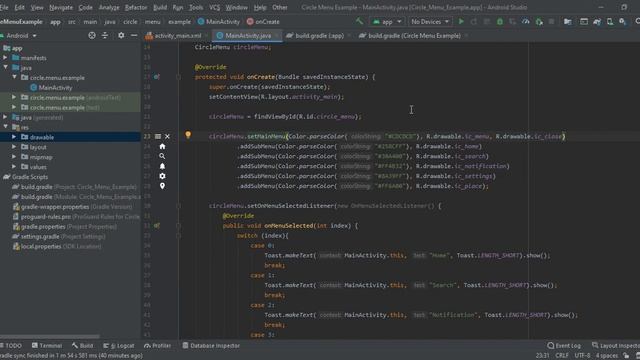Toggle code fold marker at onCreate method
Viewport: 640px width, 360px height.
point(178,77)
